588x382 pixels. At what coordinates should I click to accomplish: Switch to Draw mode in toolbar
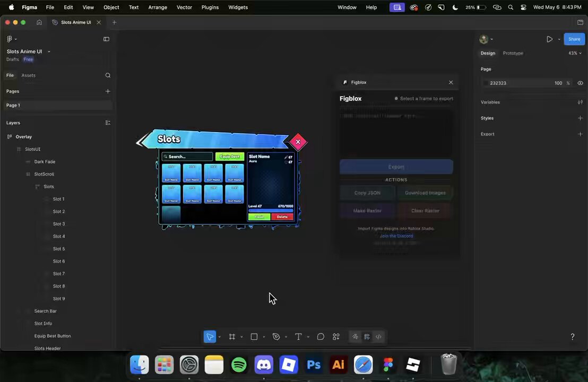tap(354, 337)
